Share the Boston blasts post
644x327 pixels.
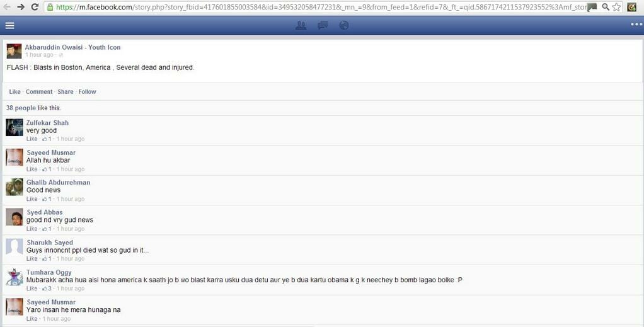pyautogui.click(x=66, y=92)
